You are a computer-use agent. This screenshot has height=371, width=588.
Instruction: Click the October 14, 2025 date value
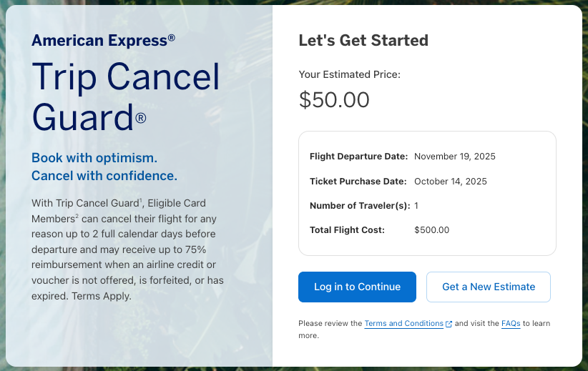[x=450, y=182]
